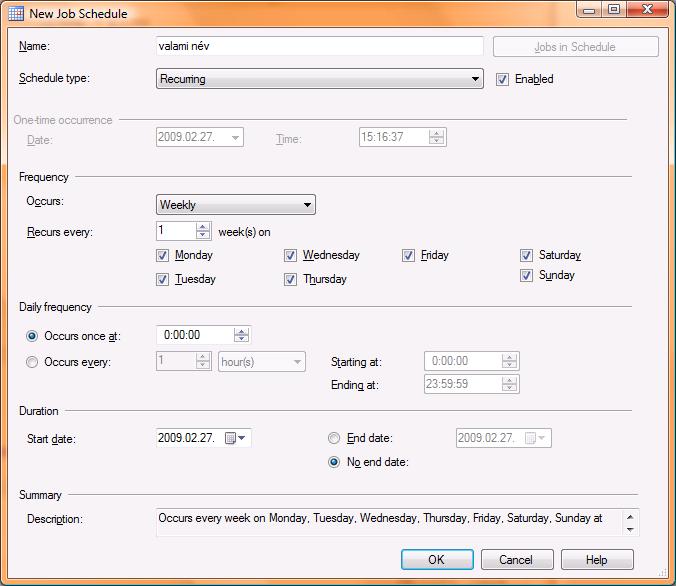Maximize the New Job Schedule window
Screen dimensions: 676x586
point(614,9)
